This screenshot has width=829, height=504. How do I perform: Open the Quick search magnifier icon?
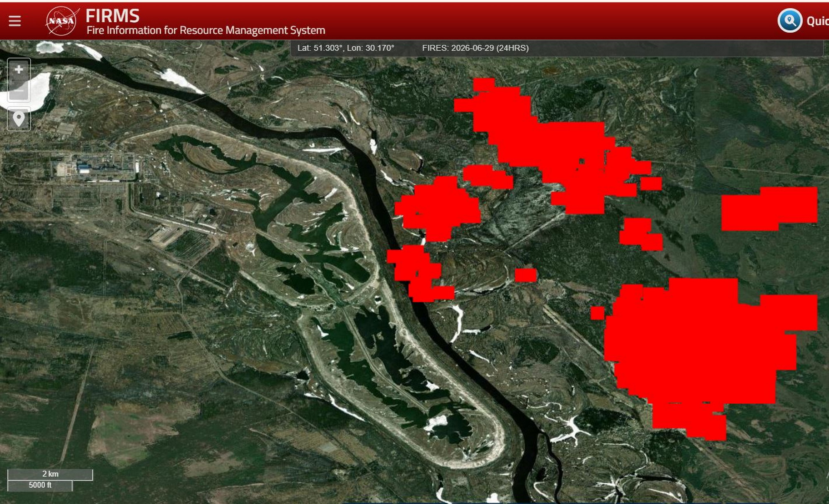pyautogui.click(x=790, y=20)
